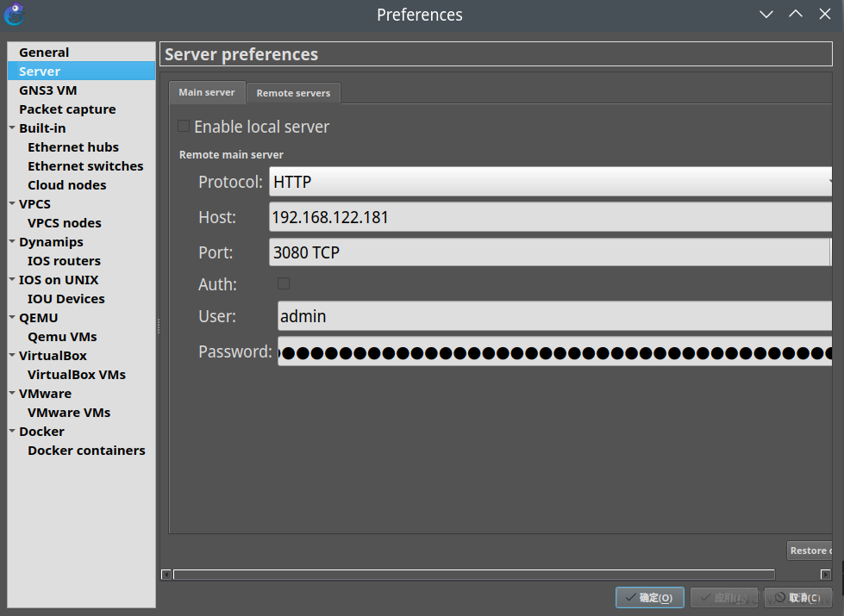Open the Protocol dropdown showing HTTP
The width and height of the screenshot is (844, 616).
tap(550, 182)
